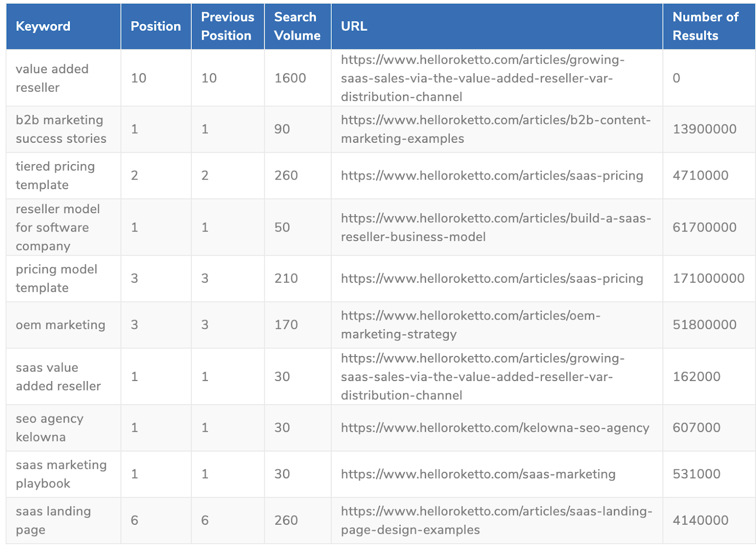Viewport: 756px width, 547px height.
Task: Open the b2b-content-marketing-examples article URL
Action: click(495, 129)
